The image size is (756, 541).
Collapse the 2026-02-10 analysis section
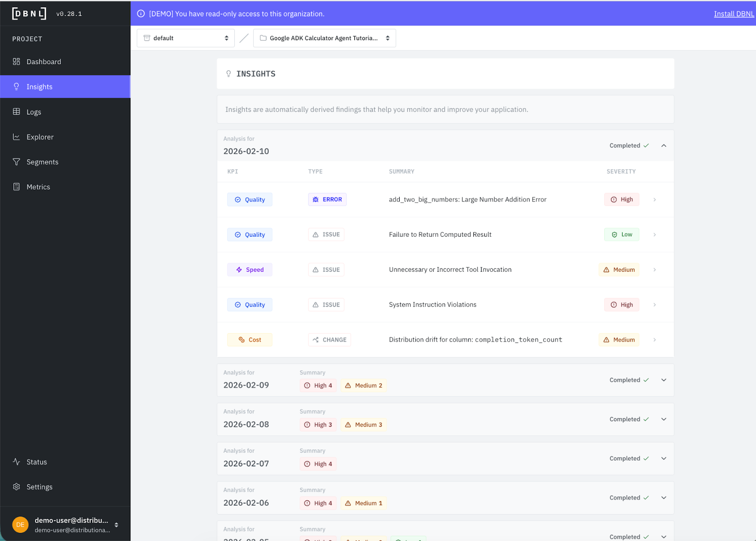coord(664,146)
